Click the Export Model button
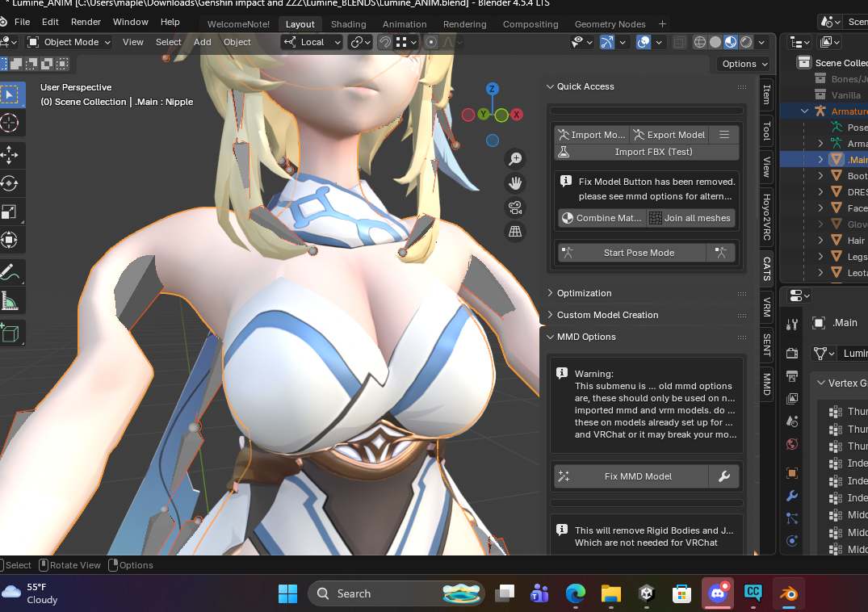The height and width of the screenshot is (612, 868). (669, 135)
